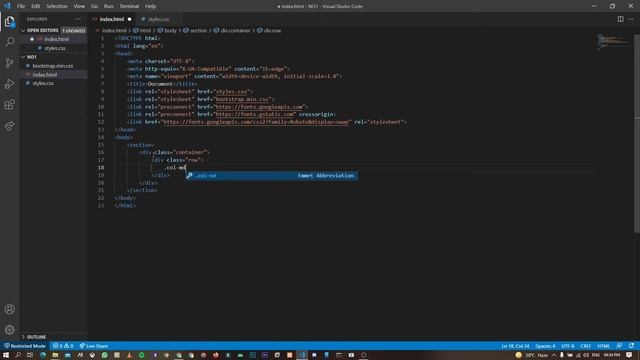Open Windows Start menu
The width and height of the screenshot is (640, 360).
tap(6, 355)
